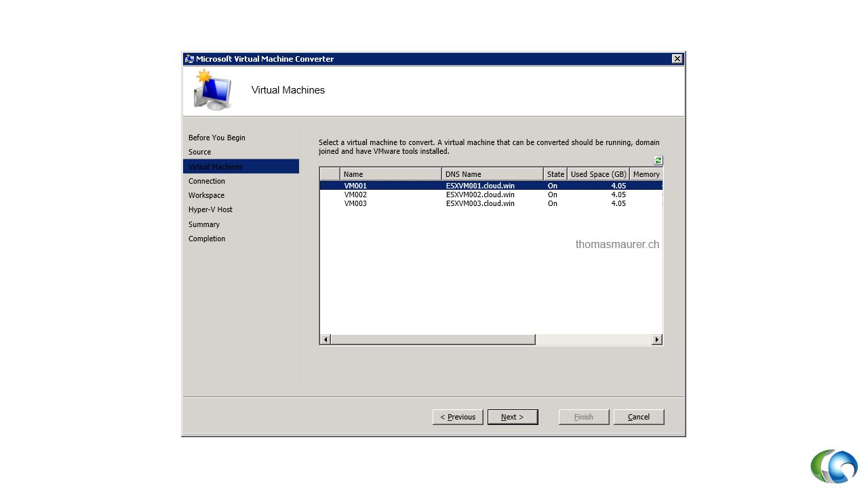Click the Next button
Image resolution: width=868 pixels, height=488 pixels.
pyautogui.click(x=513, y=417)
